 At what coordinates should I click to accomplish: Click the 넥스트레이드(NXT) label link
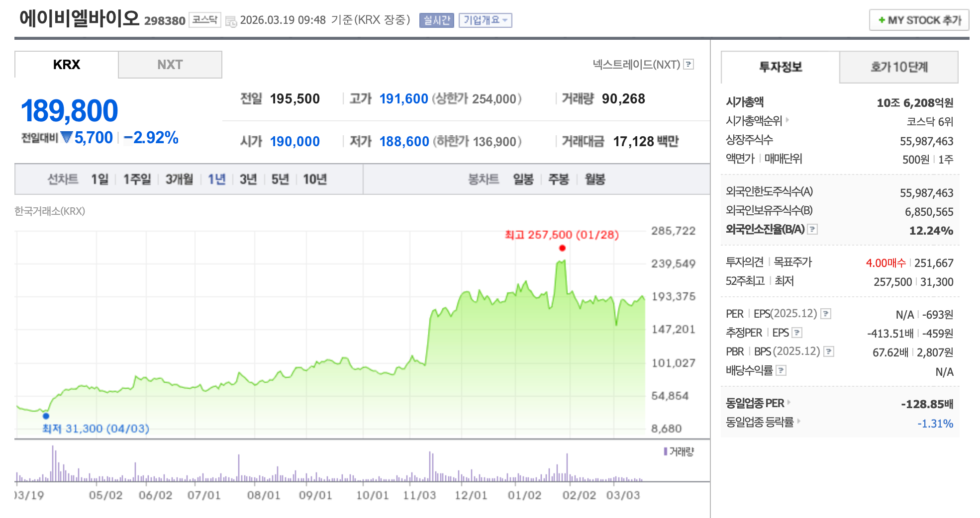tap(636, 65)
